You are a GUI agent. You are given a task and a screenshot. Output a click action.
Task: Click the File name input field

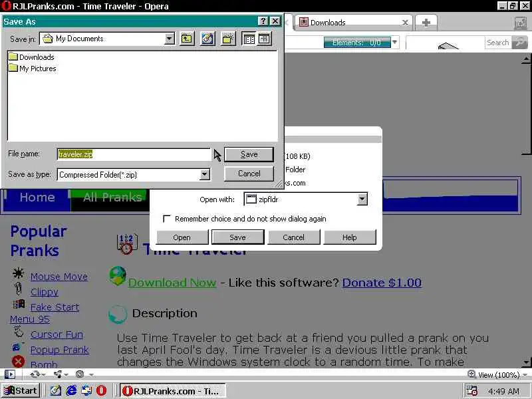click(134, 154)
